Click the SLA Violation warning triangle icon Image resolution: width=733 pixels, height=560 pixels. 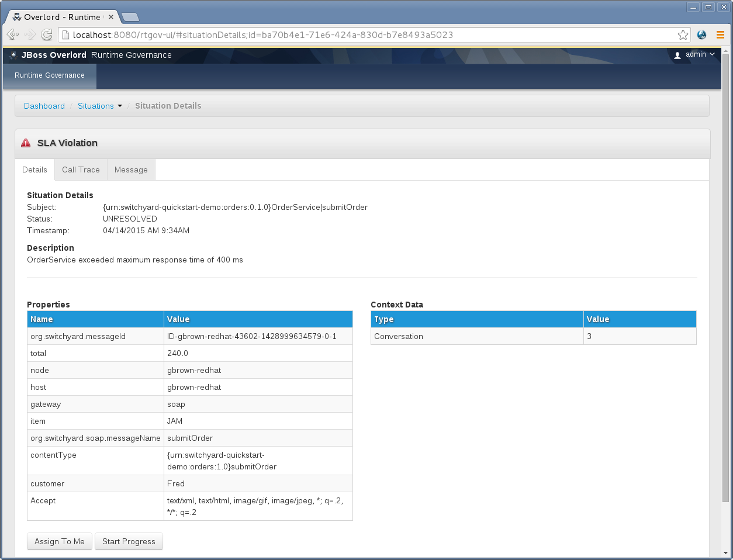pos(26,143)
